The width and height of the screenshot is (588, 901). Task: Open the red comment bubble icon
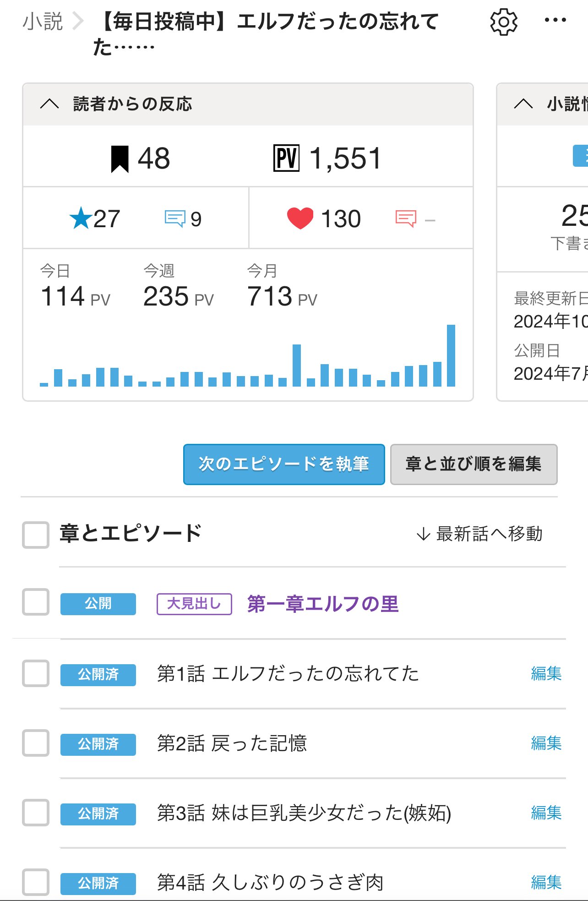[x=406, y=219]
